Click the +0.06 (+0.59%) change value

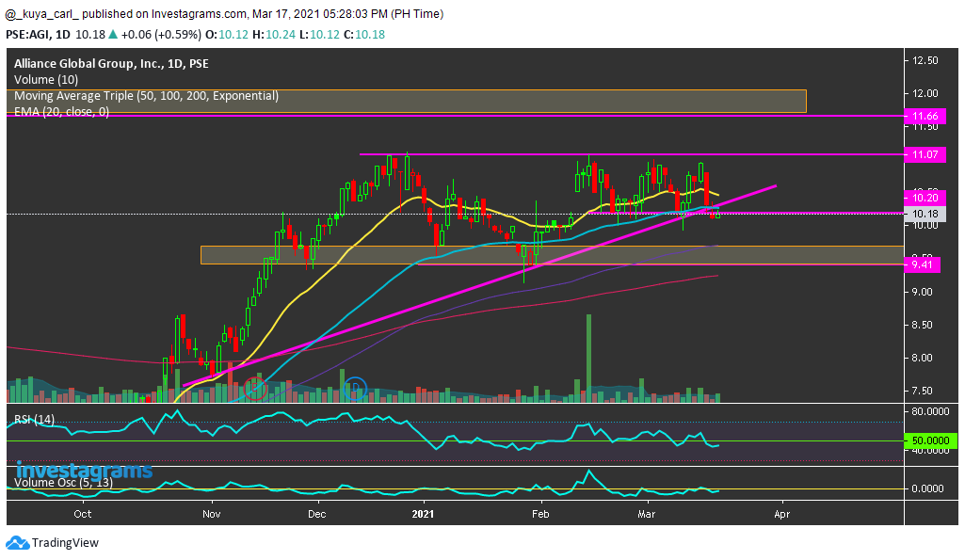[161, 35]
